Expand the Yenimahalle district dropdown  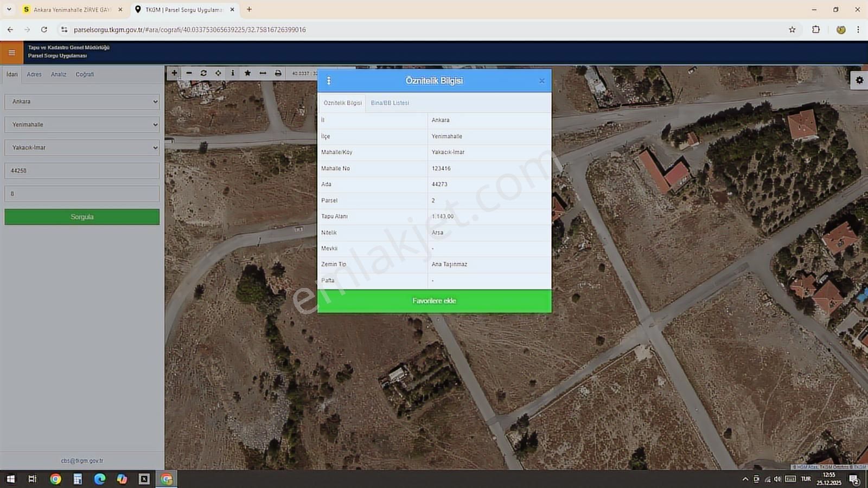pos(82,125)
